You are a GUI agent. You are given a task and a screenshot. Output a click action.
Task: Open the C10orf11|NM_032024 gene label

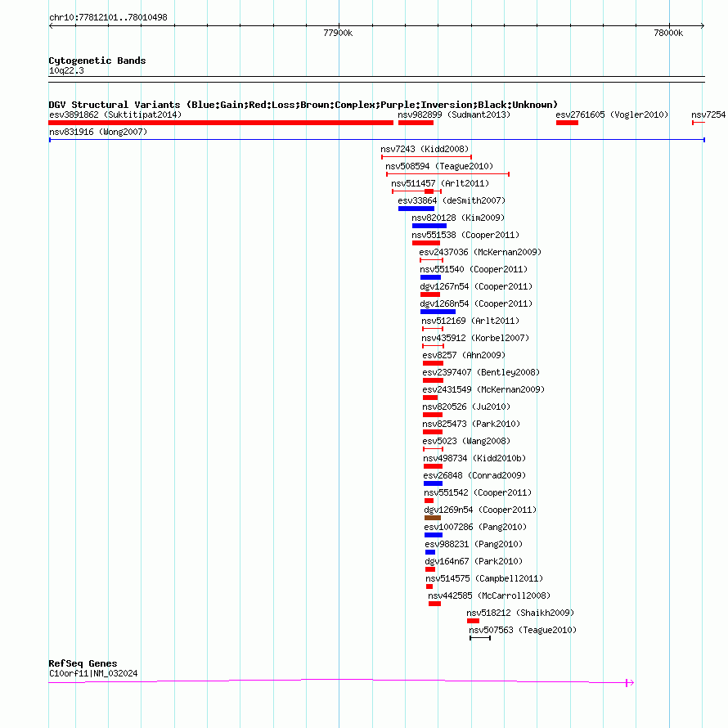coord(93,673)
